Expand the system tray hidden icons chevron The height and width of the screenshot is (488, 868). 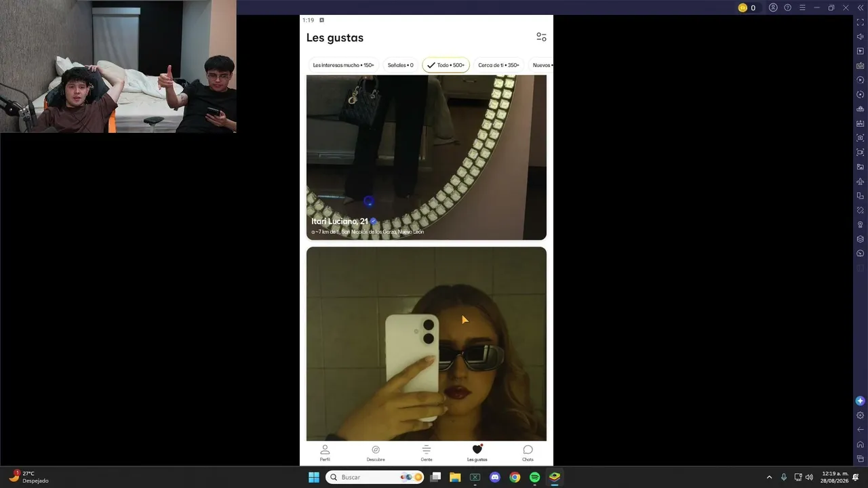click(x=769, y=477)
